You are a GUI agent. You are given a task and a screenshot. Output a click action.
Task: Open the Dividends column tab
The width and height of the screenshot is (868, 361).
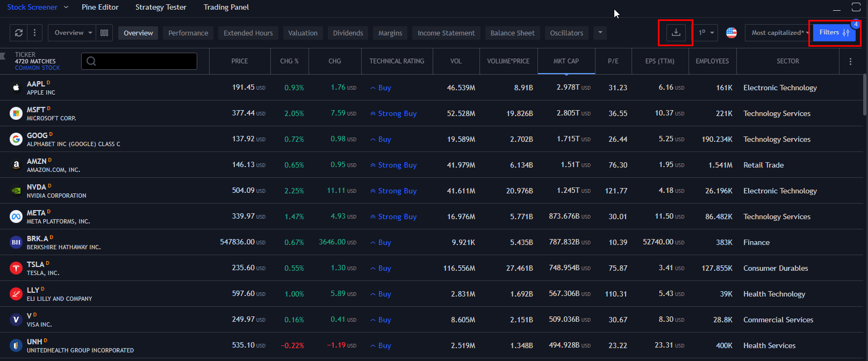[348, 33]
